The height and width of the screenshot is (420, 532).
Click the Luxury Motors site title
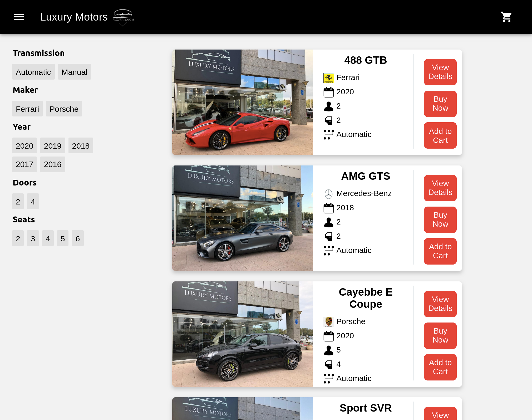pyautogui.click(x=74, y=17)
